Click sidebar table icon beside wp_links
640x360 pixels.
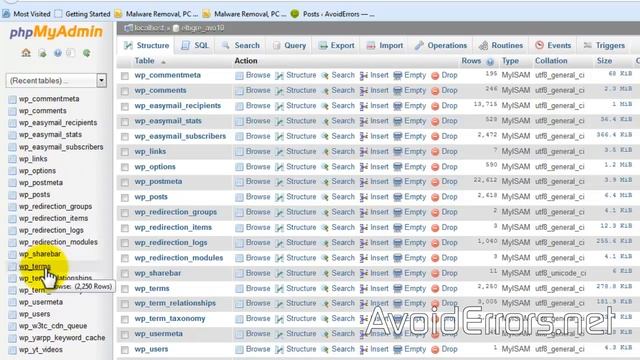pyautogui.click(x=13, y=159)
